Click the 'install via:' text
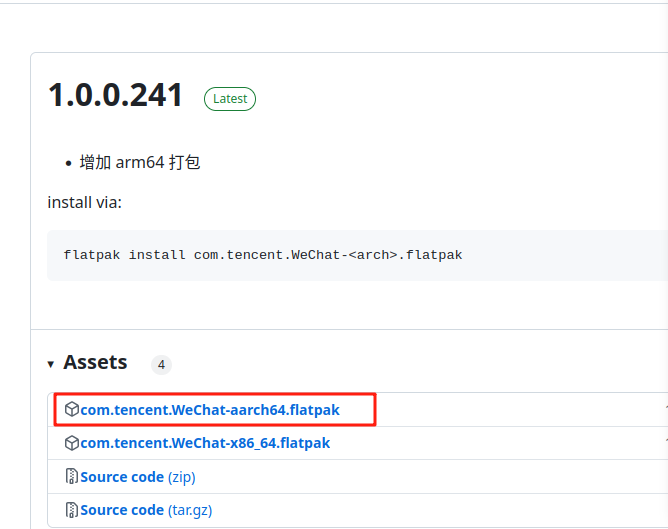 (84, 203)
